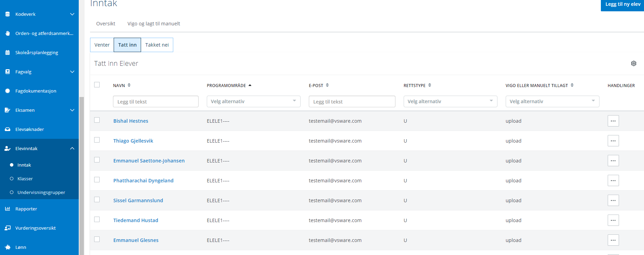Open actions menu for Phattharachai Dyngeland
644x255 pixels.
tap(613, 181)
